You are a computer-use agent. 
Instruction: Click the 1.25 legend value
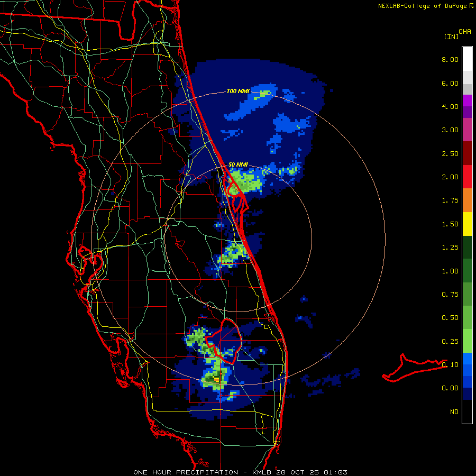450,248
